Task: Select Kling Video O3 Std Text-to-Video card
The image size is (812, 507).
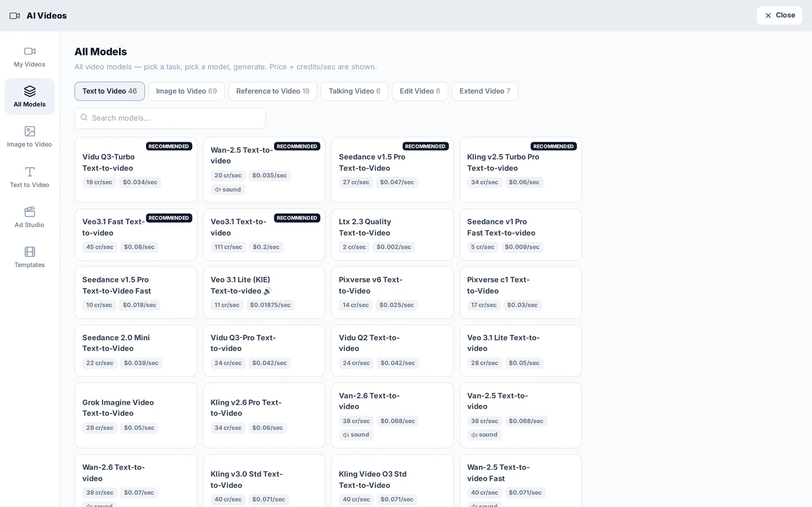Action: coord(392,480)
